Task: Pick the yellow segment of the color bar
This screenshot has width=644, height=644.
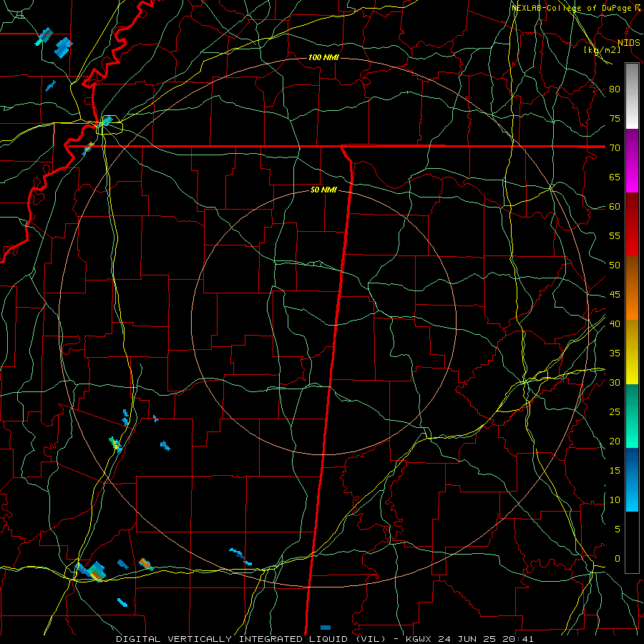Action: click(632, 352)
